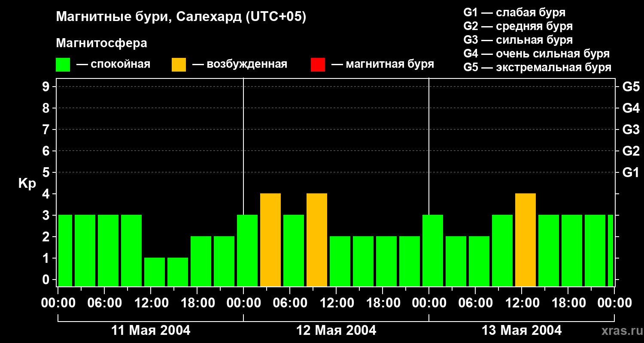Click the right-axis 'G1' storm level label

pos(631,172)
